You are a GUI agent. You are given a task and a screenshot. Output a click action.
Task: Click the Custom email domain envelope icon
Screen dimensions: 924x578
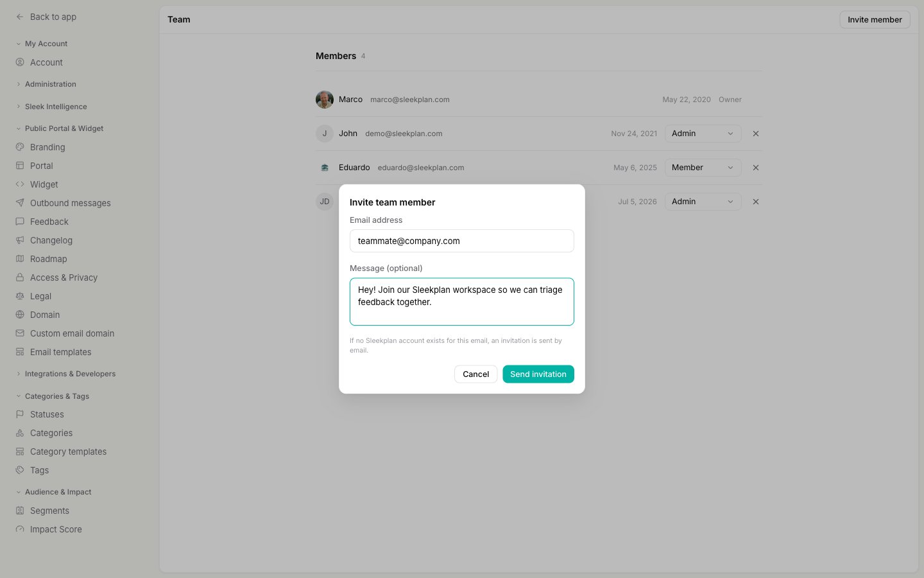[20, 333]
